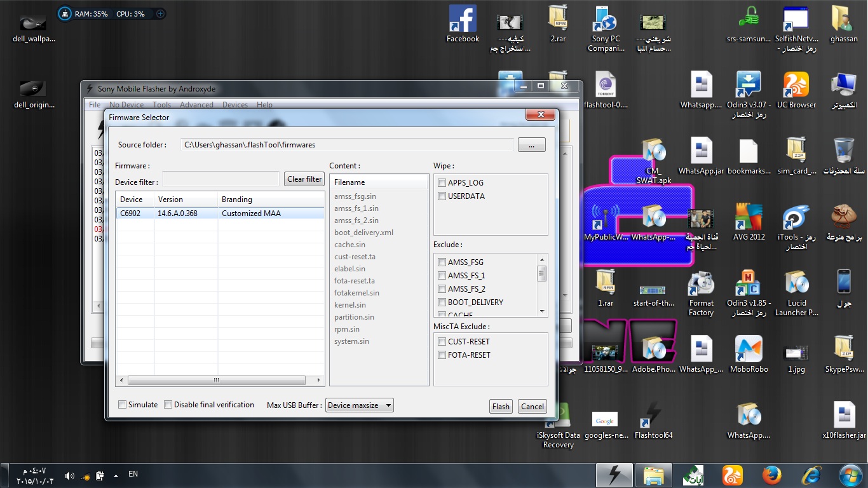Open iSkysoft Data Recovery icon
Image resolution: width=868 pixels, height=488 pixels.
tap(558, 424)
